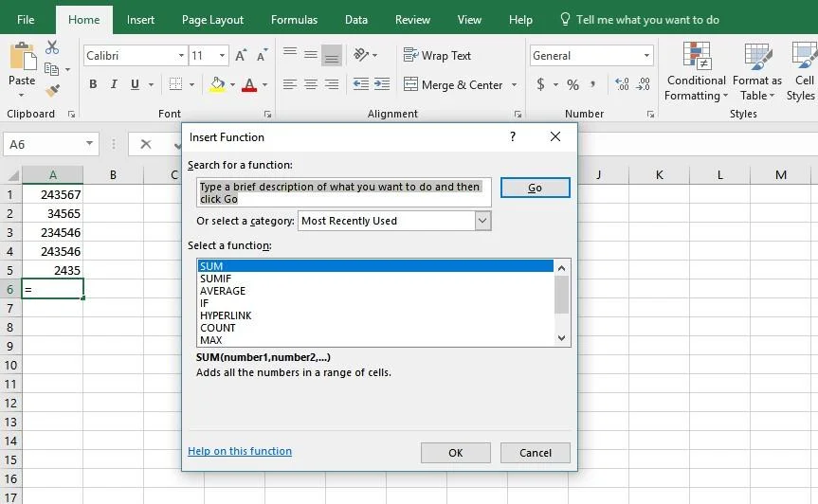Select the Format Painter brush icon

click(51, 91)
